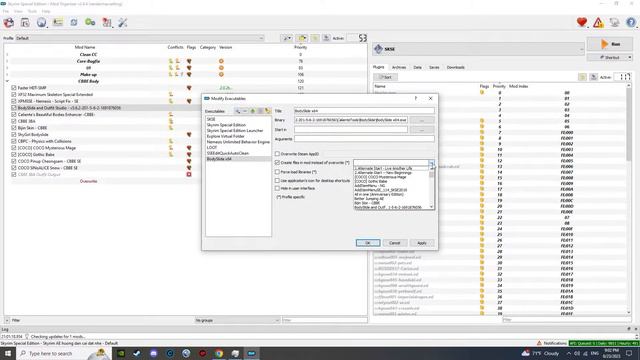Screen dimensions: 640x360
Task: Open the Profile Default dropdown
Action: click(x=140, y=38)
